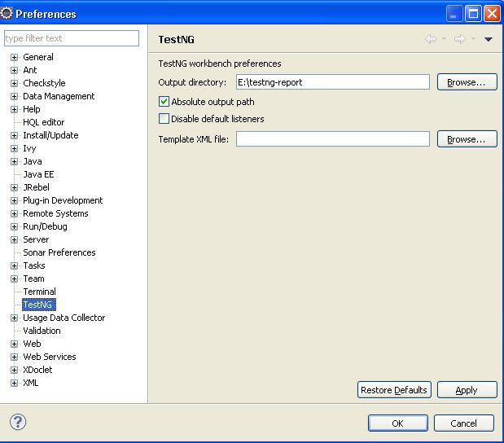This screenshot has width=504, height=443.
Task: Select HQL editor preferences page
Action: pos(44,122)
